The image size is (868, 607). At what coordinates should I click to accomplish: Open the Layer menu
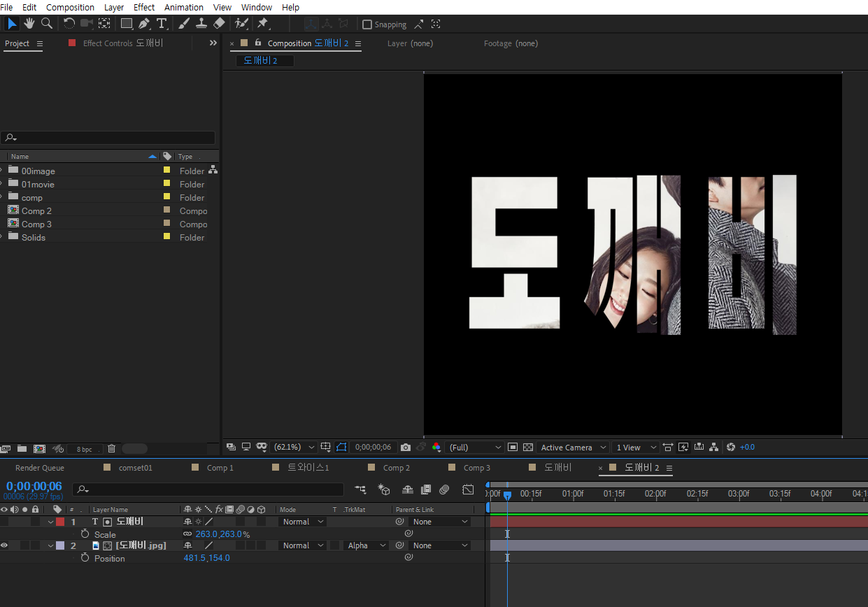pyautogui.click(x=114, y=7)
